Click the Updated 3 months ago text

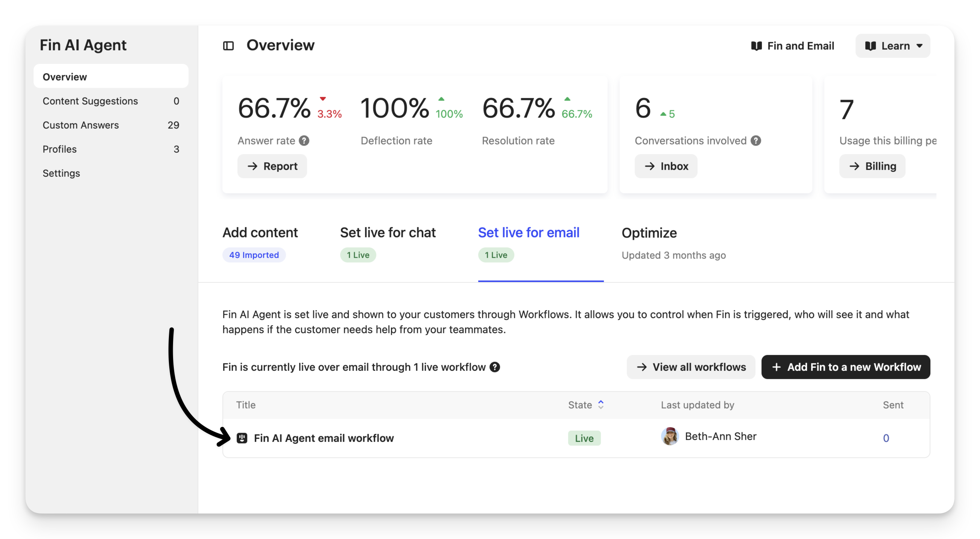click(673, 255)
